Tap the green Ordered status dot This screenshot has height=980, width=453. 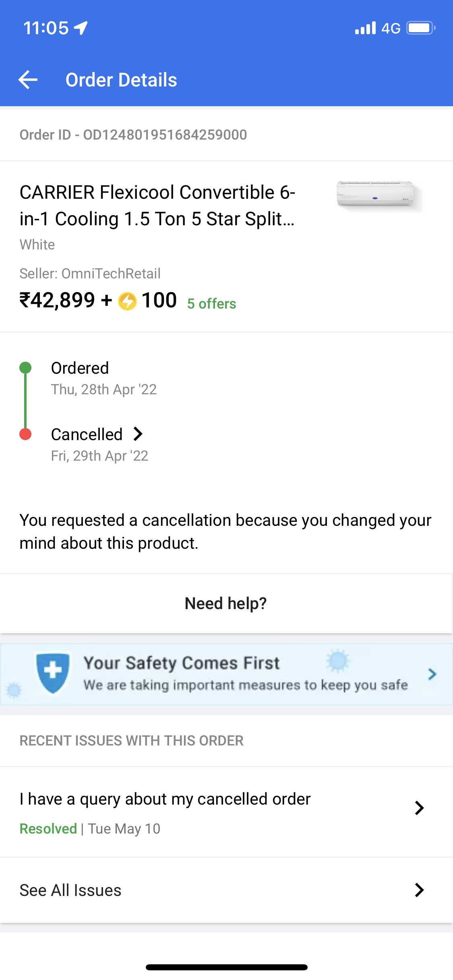[x=25, y=368]
